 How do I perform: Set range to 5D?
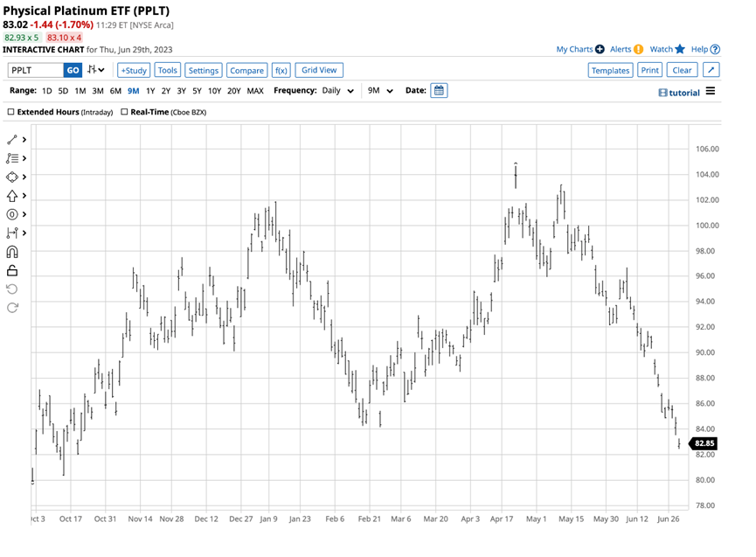[63, 91]
